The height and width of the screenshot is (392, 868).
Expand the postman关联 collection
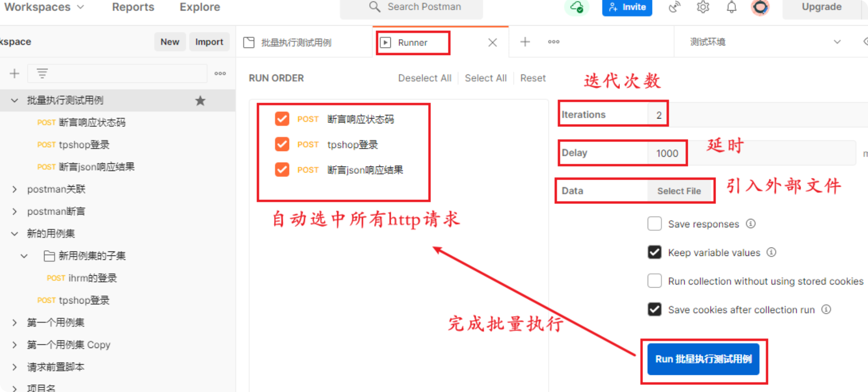pyautogui.click(x=15, y=189)
